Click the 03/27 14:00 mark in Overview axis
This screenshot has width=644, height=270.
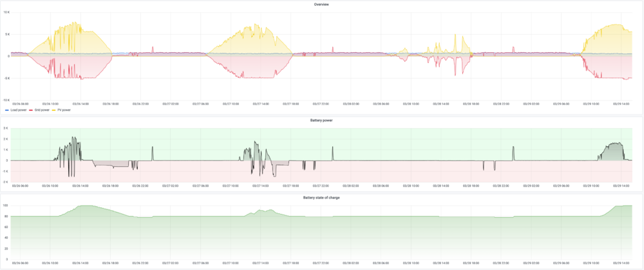pos(261,104)
